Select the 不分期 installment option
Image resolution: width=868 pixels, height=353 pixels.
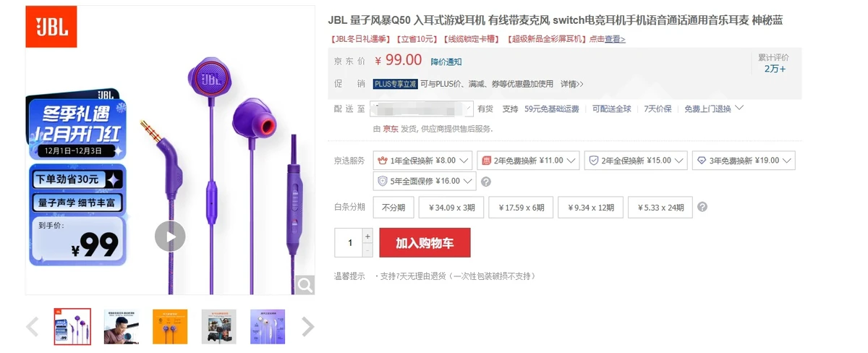(x=394, y=208)
